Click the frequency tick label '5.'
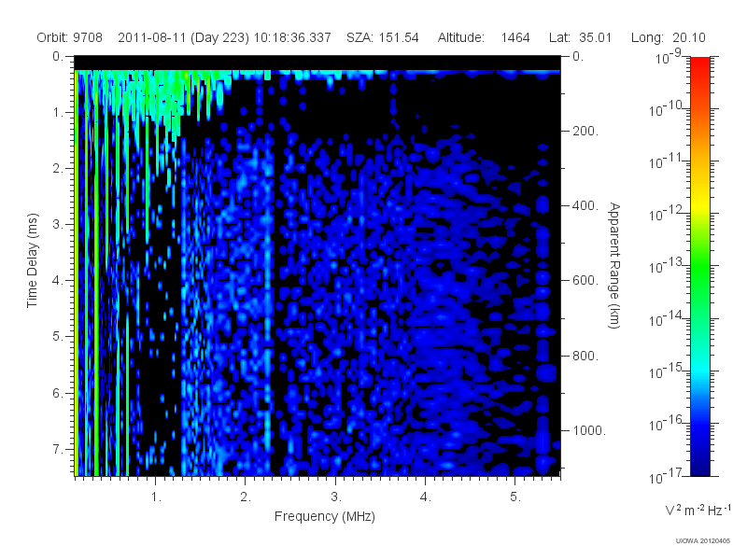Image resolution: width=747 pixels, height=560 pixels. tap(515, 497)
